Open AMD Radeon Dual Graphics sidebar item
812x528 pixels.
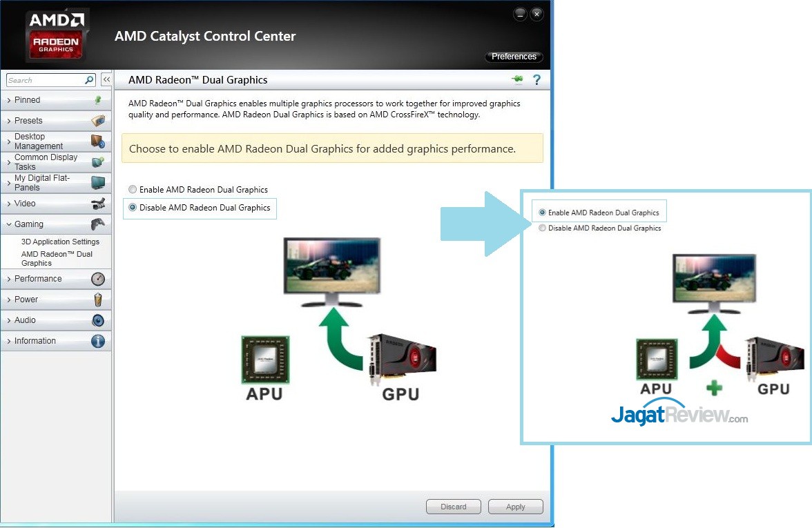[x=57, y=258]
